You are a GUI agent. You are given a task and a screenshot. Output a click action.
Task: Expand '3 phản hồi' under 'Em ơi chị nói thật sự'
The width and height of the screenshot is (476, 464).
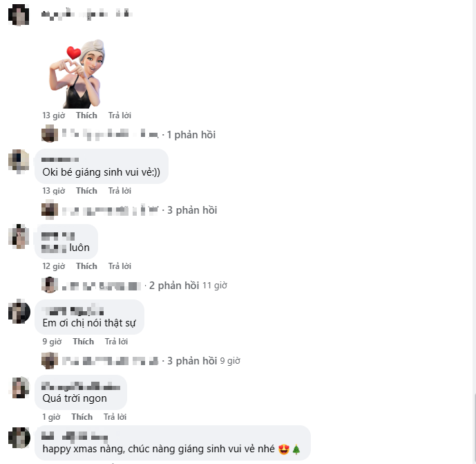click(192, 361)
